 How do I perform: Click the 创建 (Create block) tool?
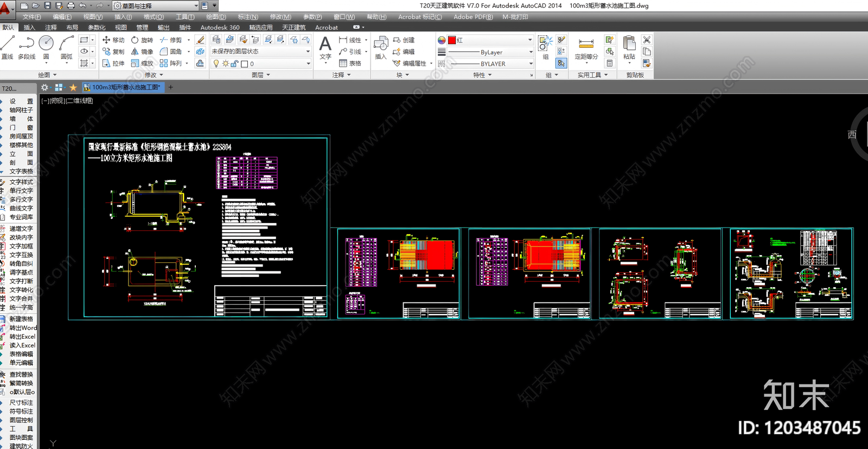(404, 40)
